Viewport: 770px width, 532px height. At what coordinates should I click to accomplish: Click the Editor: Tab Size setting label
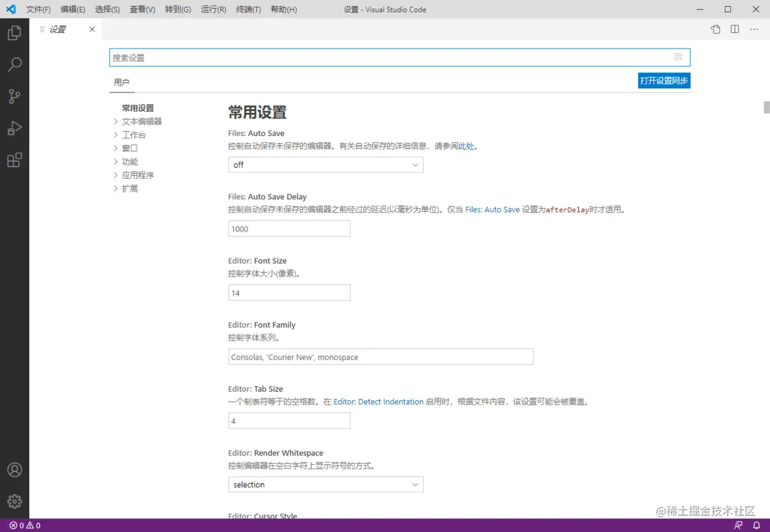point(255,389)
